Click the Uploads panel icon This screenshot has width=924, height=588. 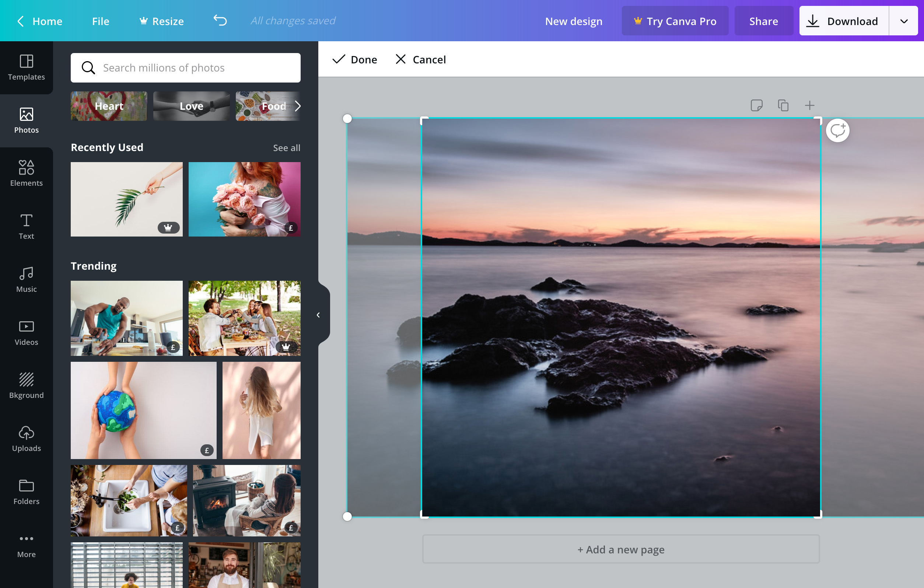pos(26,438)
